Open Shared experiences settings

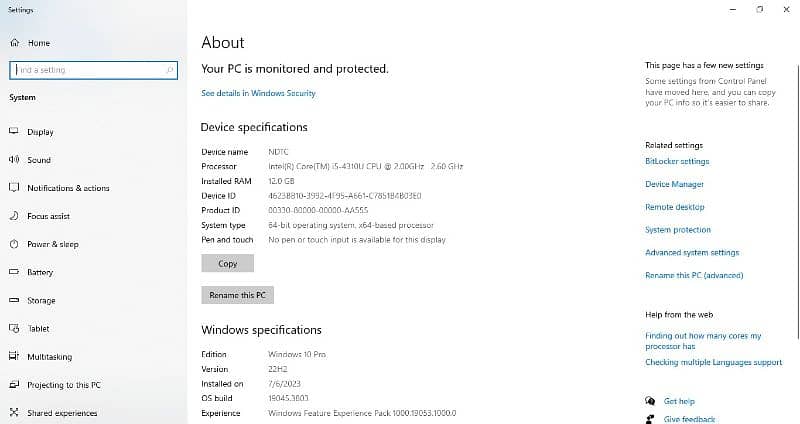point(62,413)
